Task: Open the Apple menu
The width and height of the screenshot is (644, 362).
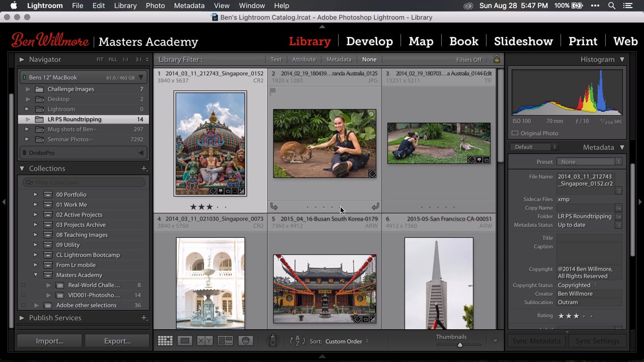Action: point(14,6)
